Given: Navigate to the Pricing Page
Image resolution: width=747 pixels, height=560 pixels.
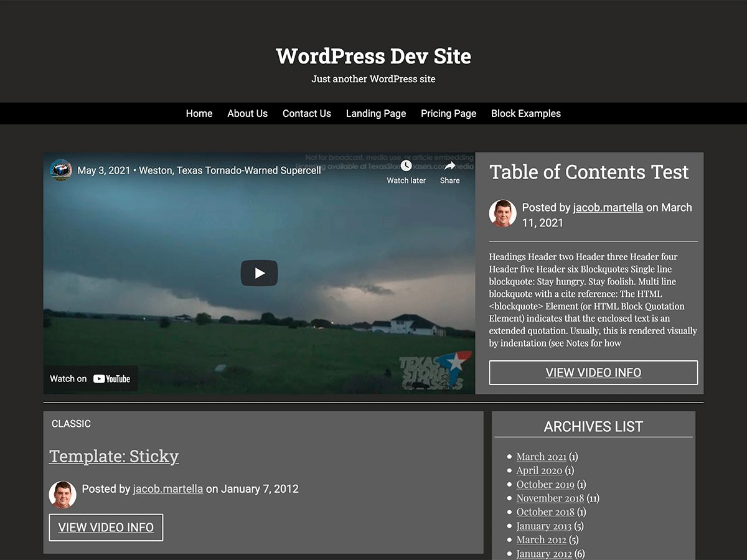Looking at the screenshot, I should pyautogui.click(x=448, y=113).
